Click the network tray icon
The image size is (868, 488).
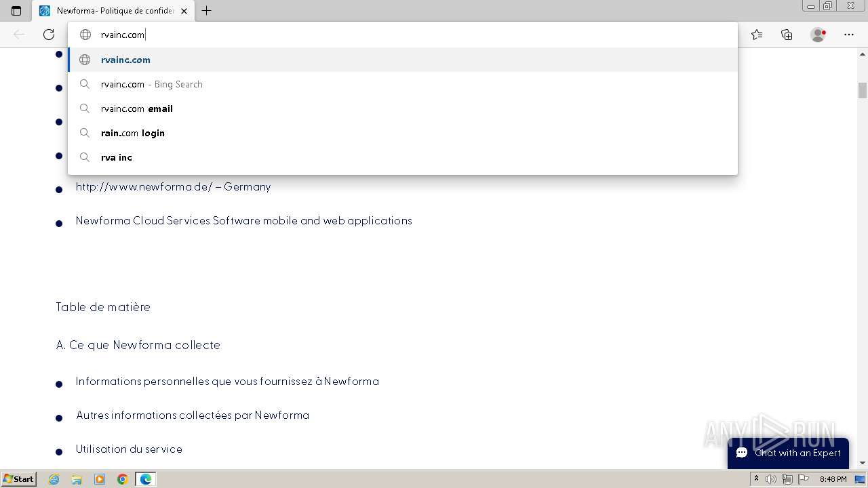coord(787,479)
